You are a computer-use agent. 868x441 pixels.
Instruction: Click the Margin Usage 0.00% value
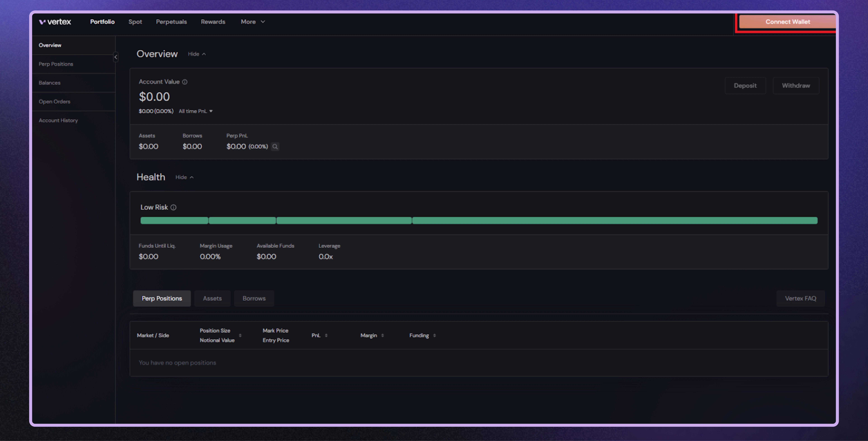click(x=210, y=257)
